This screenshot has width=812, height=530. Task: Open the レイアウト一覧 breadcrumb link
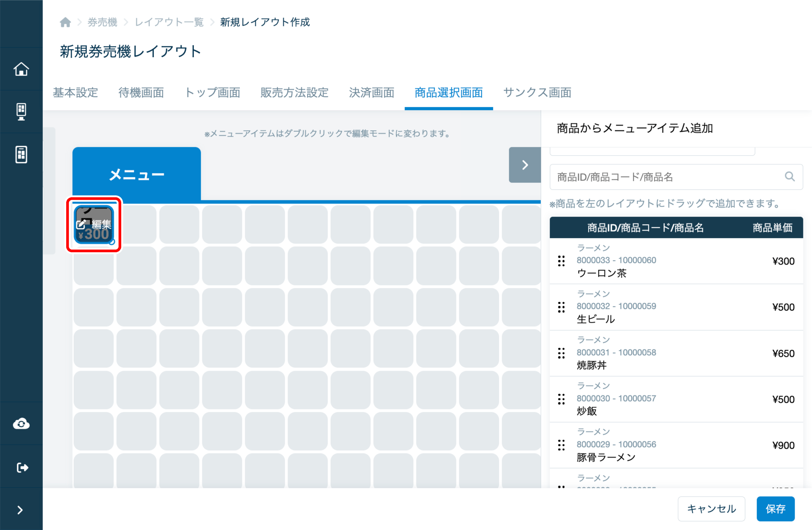(x=169, y=22)
